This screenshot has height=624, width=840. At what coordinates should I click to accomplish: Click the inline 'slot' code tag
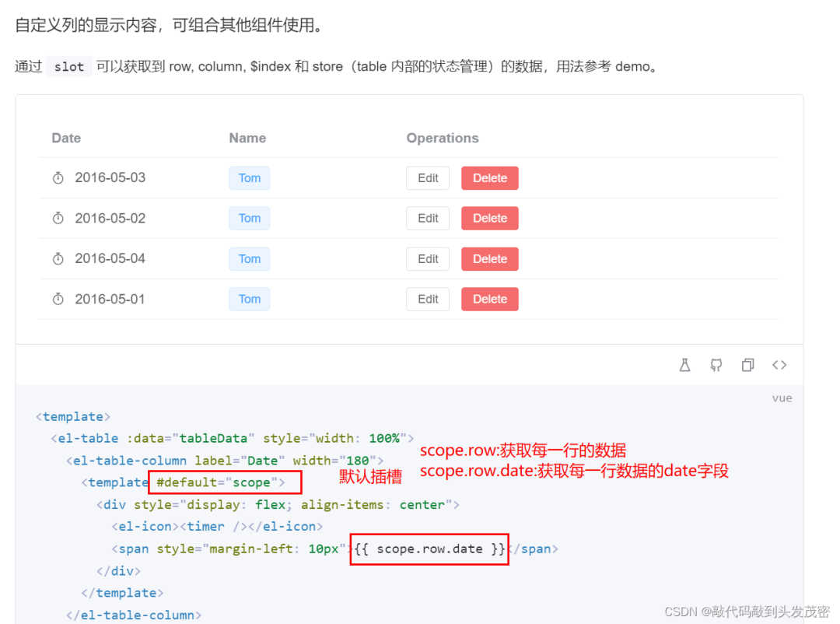click(x=69, y=66)
